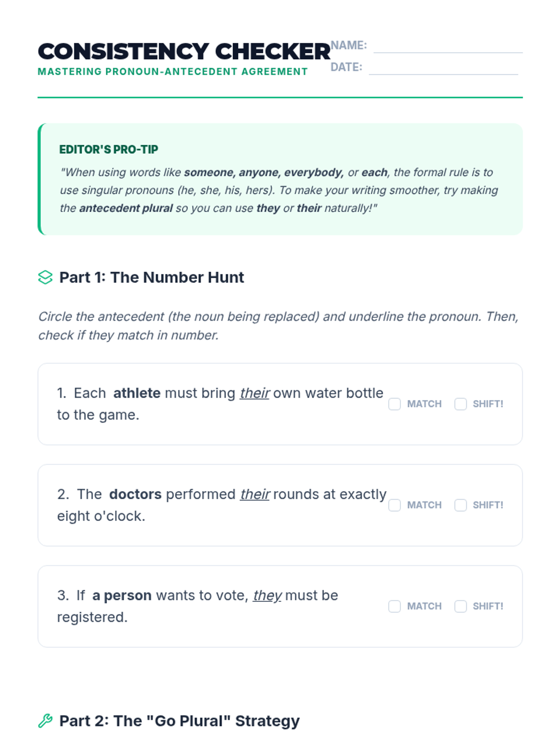This screenshot has width=560, height=747.
Task: Click the Editor's Pro-Tip heading
Action: pos(109,149)
